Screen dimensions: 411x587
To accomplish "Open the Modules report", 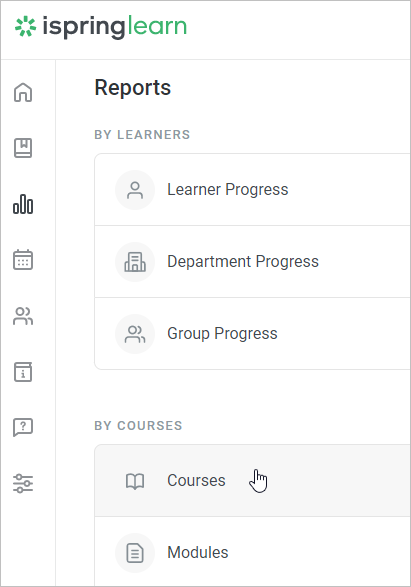I will (x=253, y=552).
